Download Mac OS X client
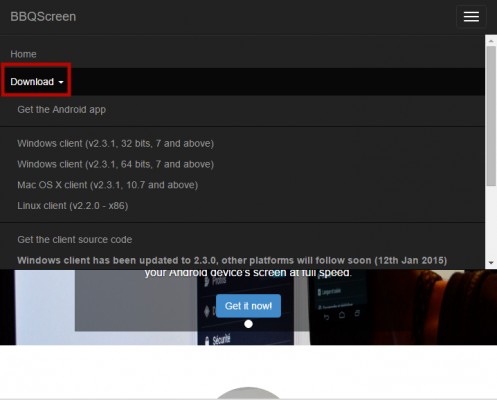Screen dimensions: 497x400 click(x=108, y=185)
